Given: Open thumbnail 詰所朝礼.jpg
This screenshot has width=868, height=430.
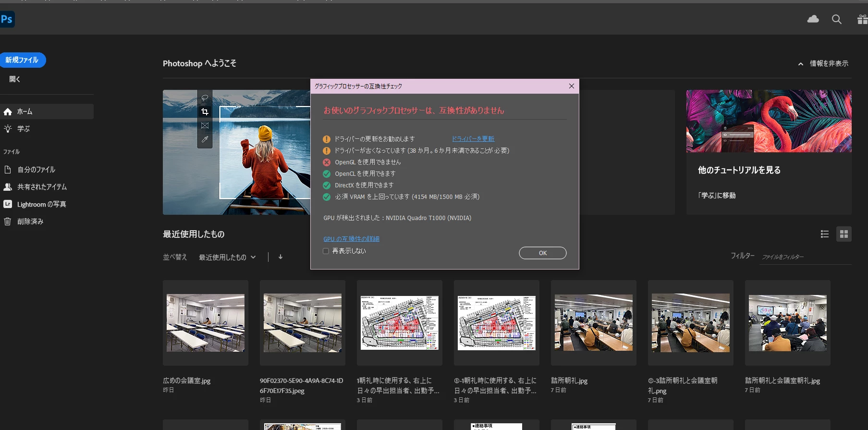Looking at the screenshot, I should click(x=594, y=323).
